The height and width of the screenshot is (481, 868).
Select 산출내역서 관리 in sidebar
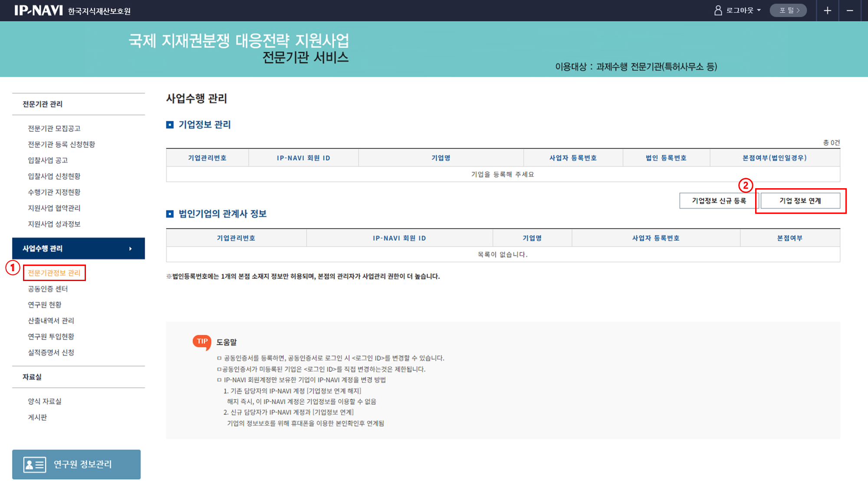(51, 321)
